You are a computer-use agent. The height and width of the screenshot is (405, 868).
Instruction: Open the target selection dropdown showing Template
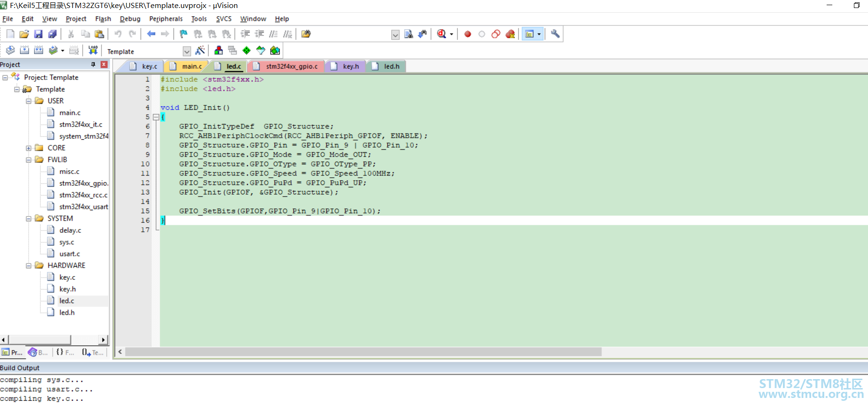pyautogui.click(x=187, y=51)
